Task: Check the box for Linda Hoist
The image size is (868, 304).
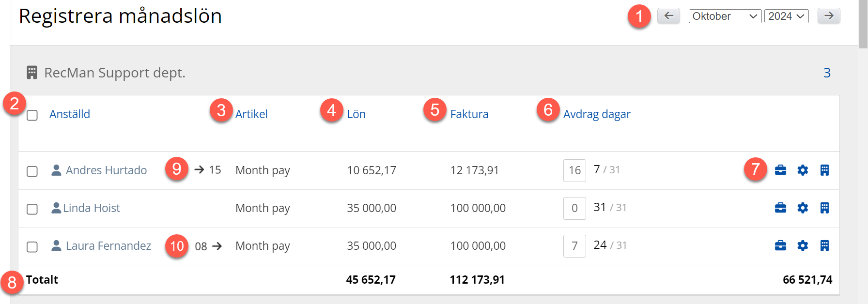Action: [x=32, y=209]
